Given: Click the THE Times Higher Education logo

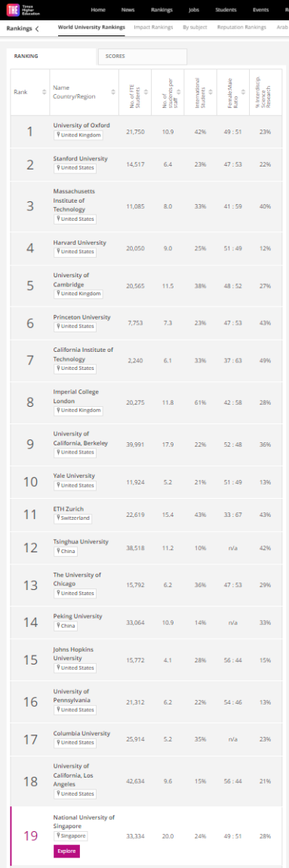Looking at the screenshot, I should pyautogui.click(x=22, y=10).
